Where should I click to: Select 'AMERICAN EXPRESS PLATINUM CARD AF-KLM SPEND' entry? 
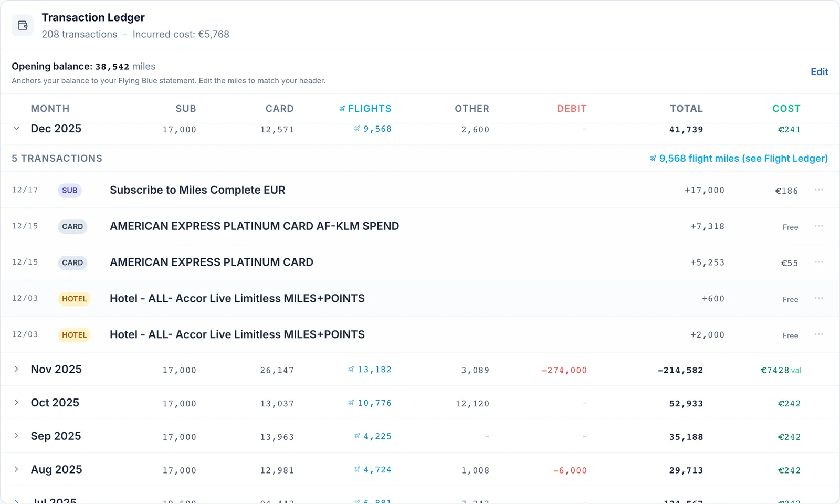pos(254,226)
